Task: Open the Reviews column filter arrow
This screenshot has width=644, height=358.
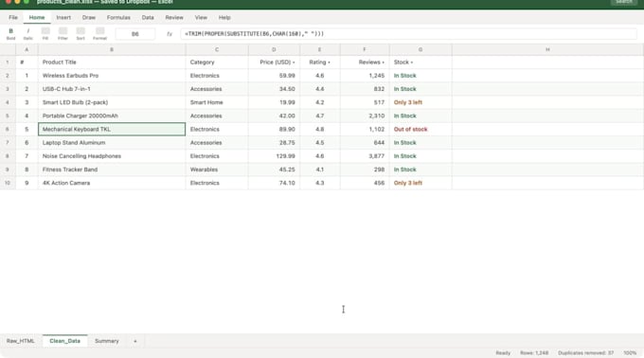Action: pos(384,63)
